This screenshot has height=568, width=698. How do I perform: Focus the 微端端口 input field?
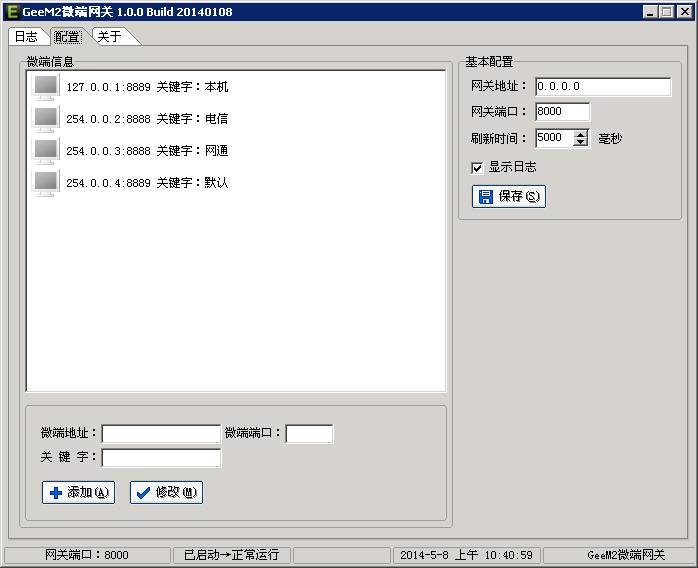point(309,434)
